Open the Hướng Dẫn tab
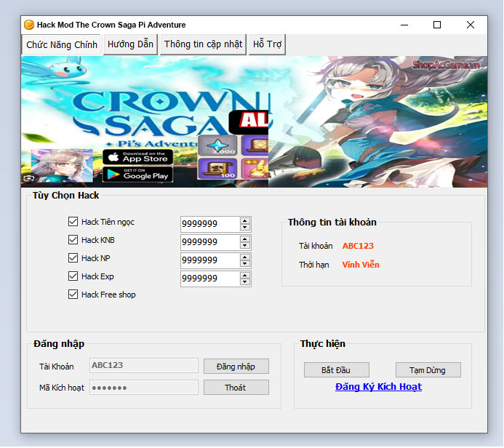504x448 pixels. point(130,44)
